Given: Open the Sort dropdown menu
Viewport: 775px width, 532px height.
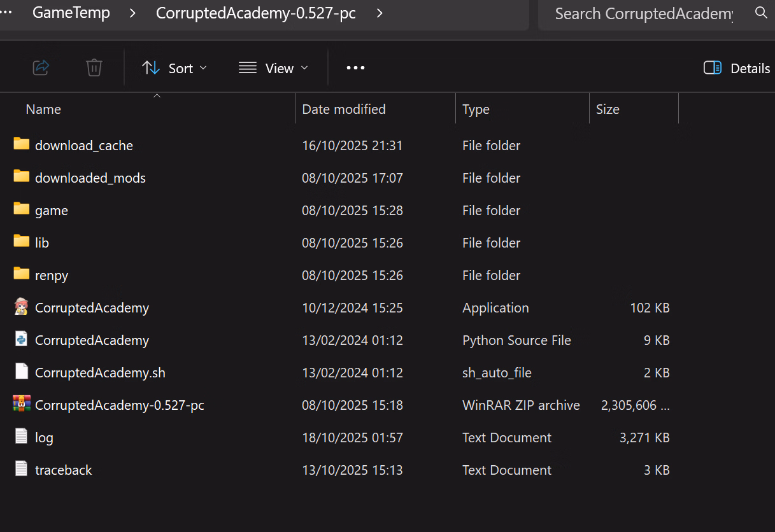Looking at the screenshot, I should (x=174, y=68).
